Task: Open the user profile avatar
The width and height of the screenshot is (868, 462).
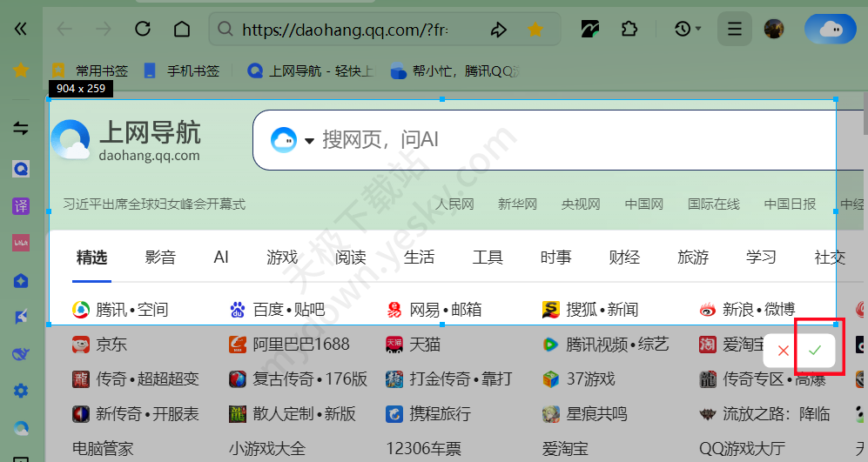Action: click(774, 29)
